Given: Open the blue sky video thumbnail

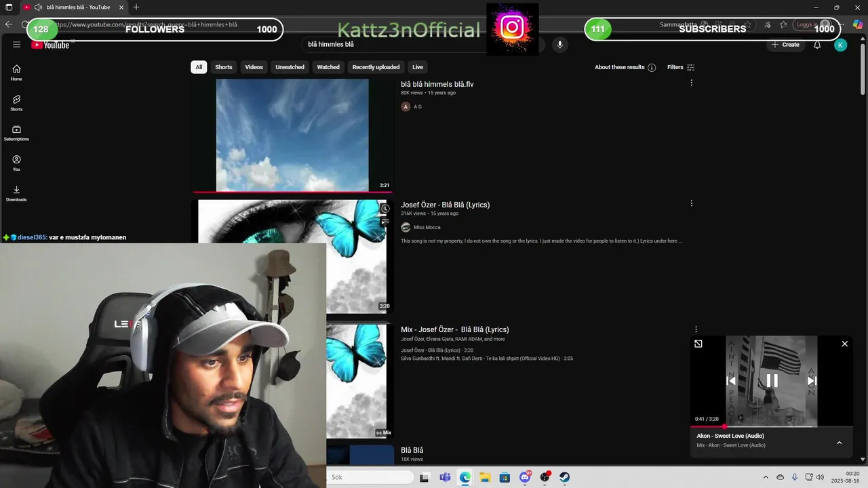Looking at the screenshot, I should [x=292, y=135].
